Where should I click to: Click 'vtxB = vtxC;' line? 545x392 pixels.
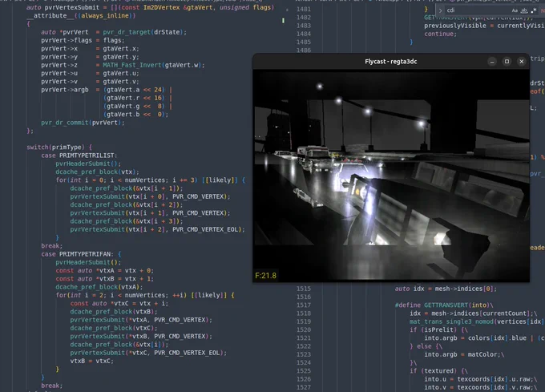tap(91, 361)
